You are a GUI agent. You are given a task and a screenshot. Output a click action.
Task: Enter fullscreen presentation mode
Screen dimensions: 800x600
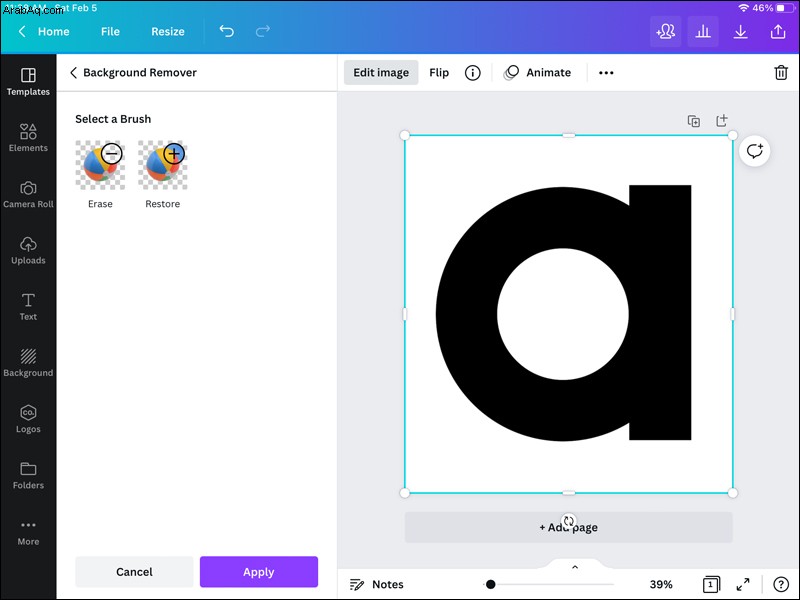[x=743, y=584]
